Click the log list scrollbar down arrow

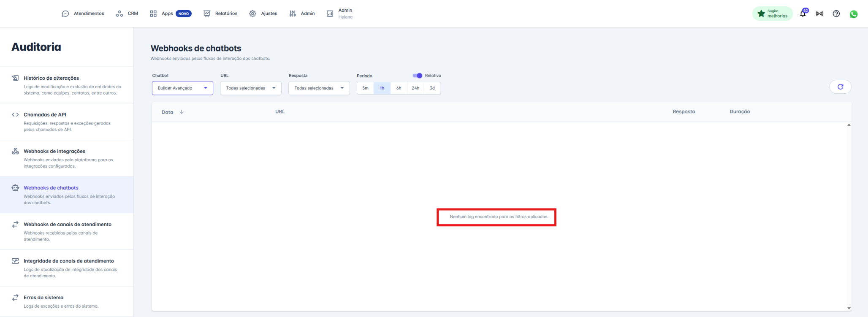coord(849,308)
